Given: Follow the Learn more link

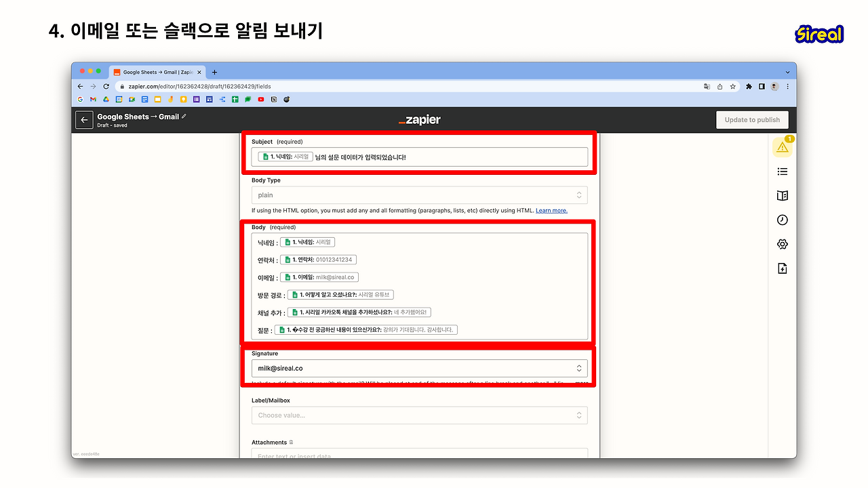Looking at the screenshot, I should pos(551,211).
